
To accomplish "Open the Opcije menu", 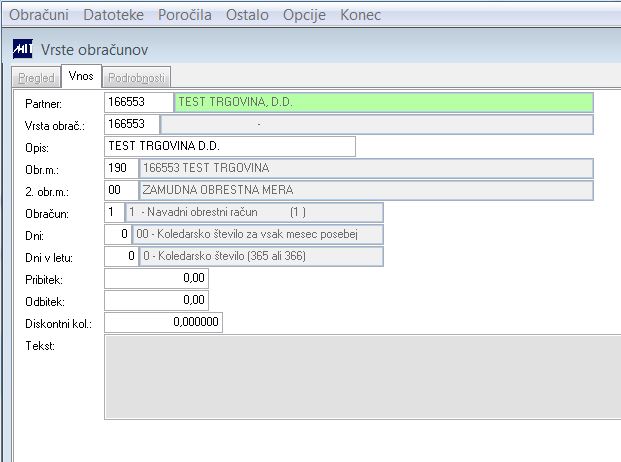I will [304, 15].
